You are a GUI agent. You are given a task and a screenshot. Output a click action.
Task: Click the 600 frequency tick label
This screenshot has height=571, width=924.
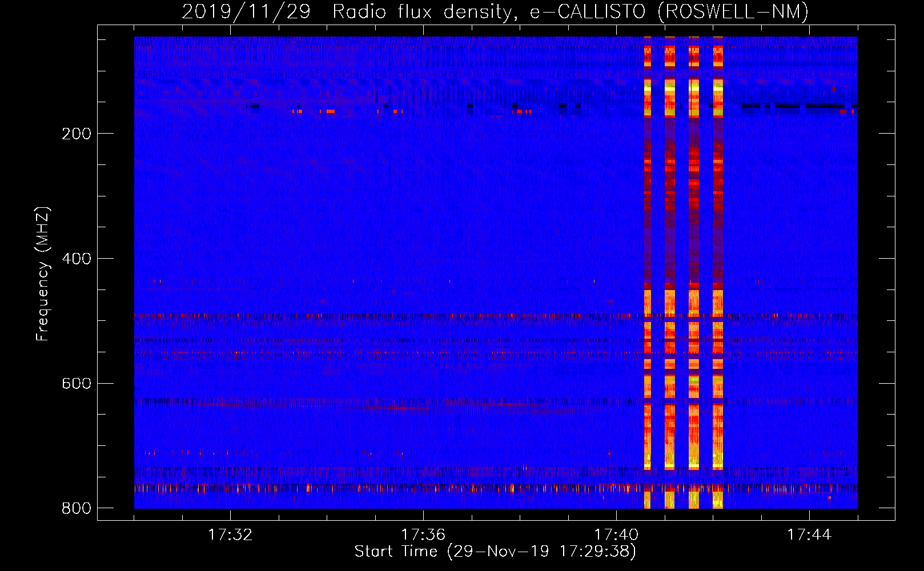(77, 383)
